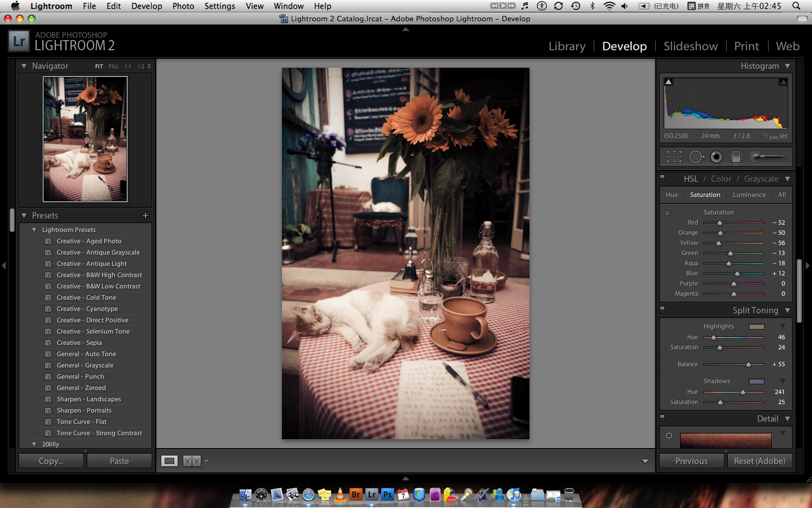The width and height of the screenshot is (812, 508).
Task: Switch panel to Color mode
Action: tap(721, 179)
